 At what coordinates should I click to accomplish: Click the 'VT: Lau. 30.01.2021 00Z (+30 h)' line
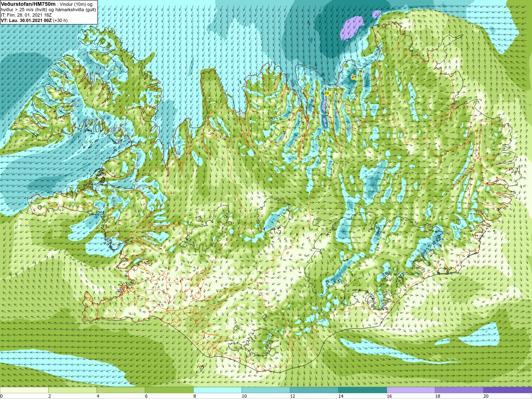click(34, 20)
